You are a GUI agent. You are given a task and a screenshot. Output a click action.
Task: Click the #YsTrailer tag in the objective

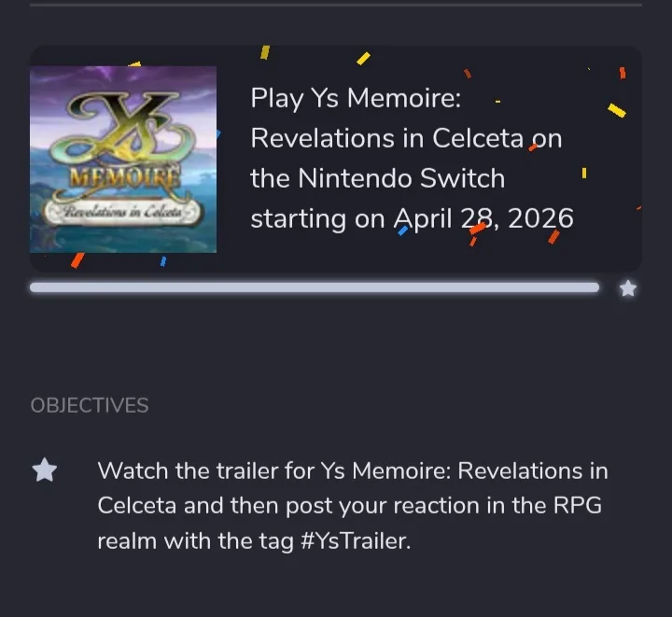point(355,541)
